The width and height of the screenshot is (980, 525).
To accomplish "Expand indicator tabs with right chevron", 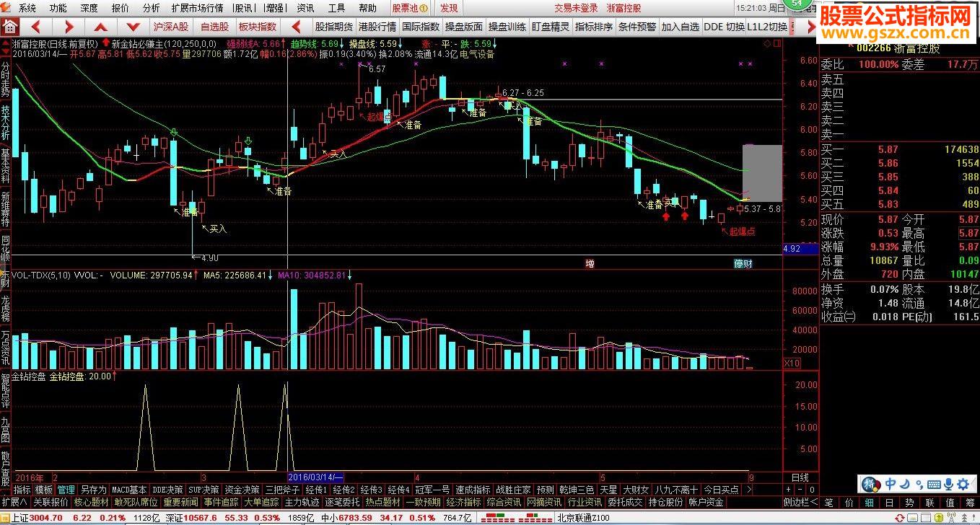I will click(x=748, y=490).
